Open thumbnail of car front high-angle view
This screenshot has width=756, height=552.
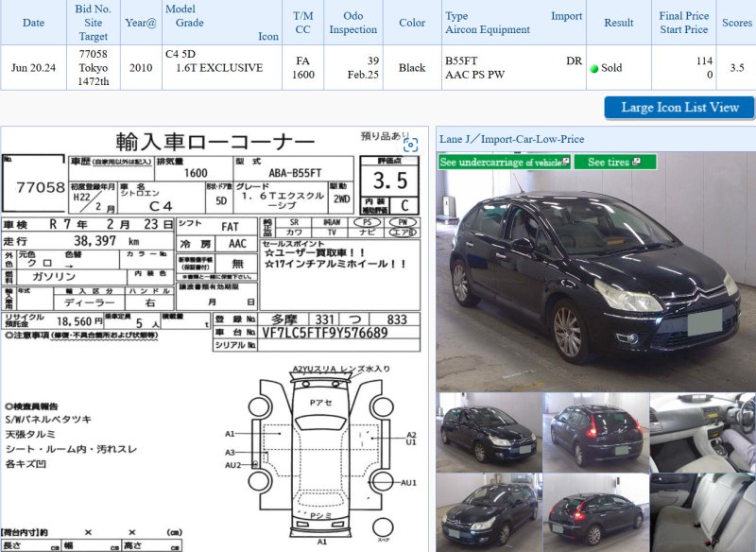point(489,512)
